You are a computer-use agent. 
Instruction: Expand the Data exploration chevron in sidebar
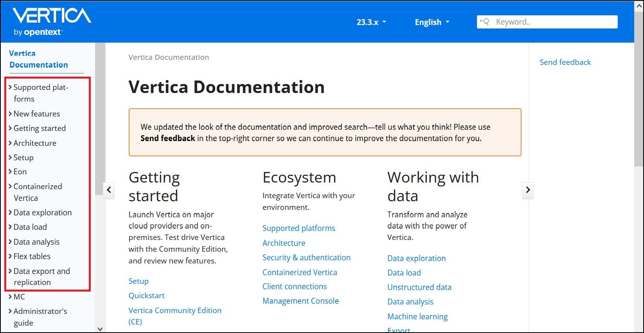pos(10,213)
